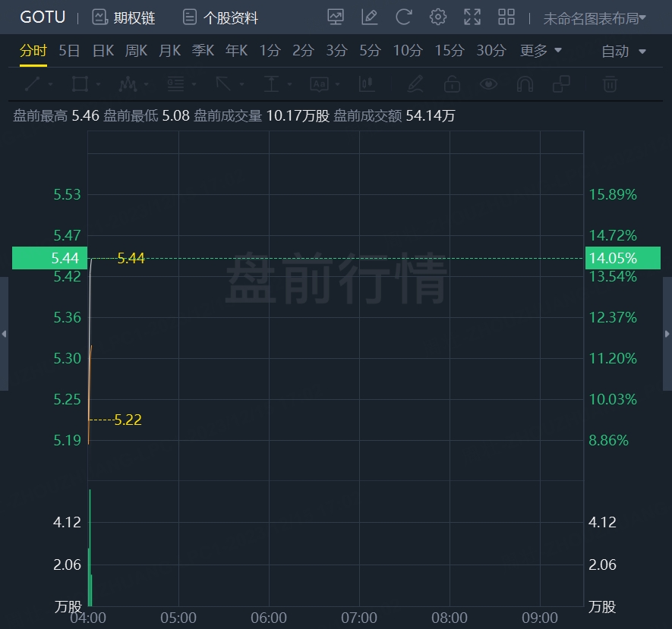The image size is (672, 629).
Task: Select the rectangle shape tool
Action: 80,84
